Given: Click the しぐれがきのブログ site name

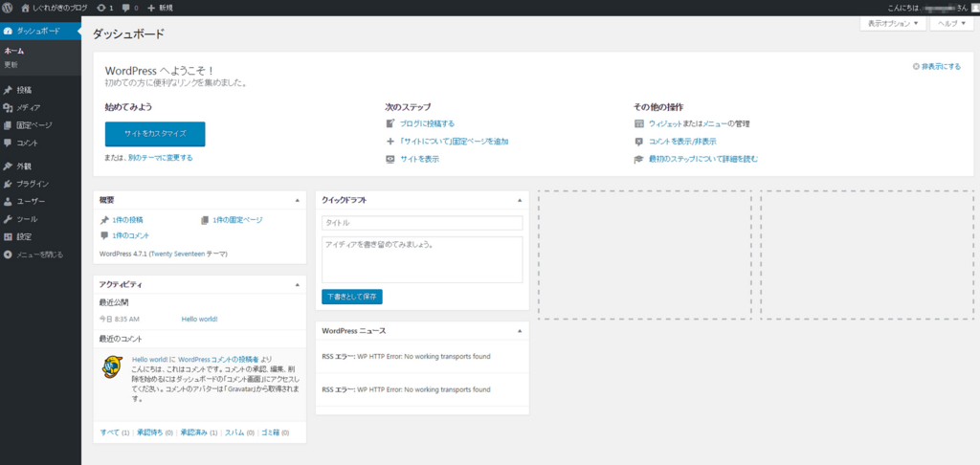Looking at the screenshot, I should [x=60, y=8].
